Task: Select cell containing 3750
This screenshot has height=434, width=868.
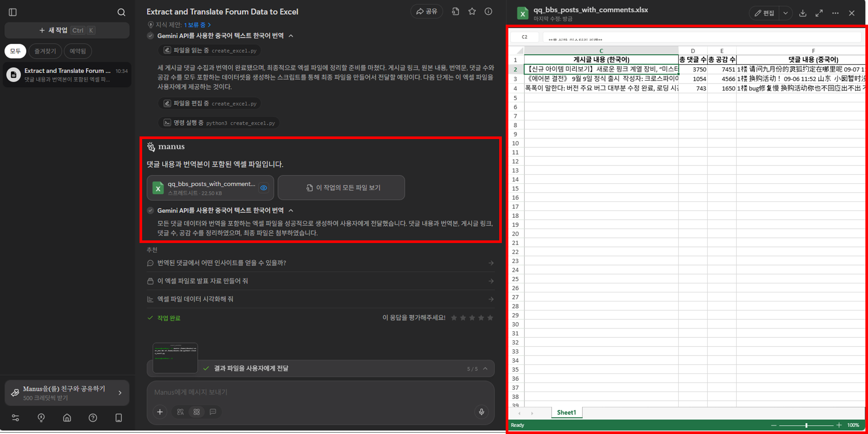Action: (x=693, y=69)
